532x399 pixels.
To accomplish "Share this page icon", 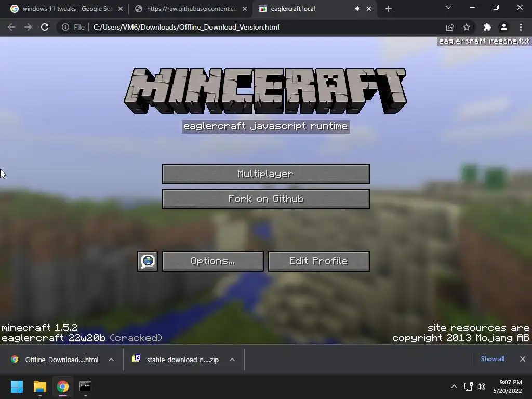I will pyautogui.click(x=450, y=27).
